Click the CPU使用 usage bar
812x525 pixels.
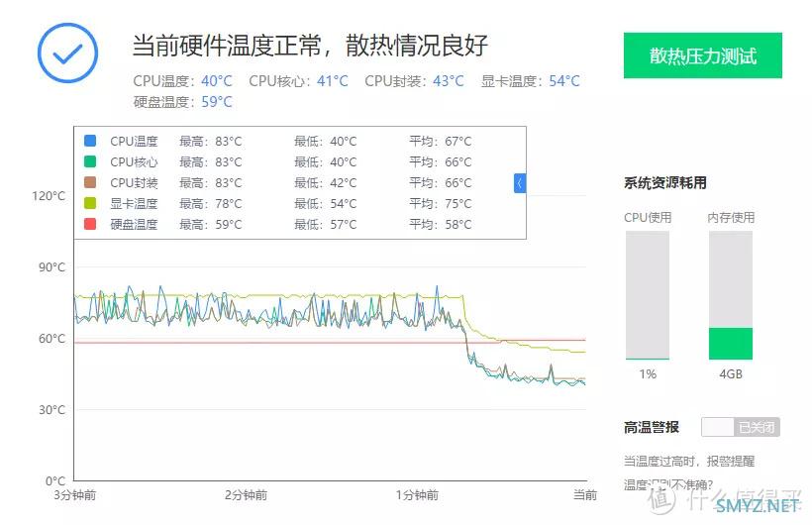[x=648, y=295]
